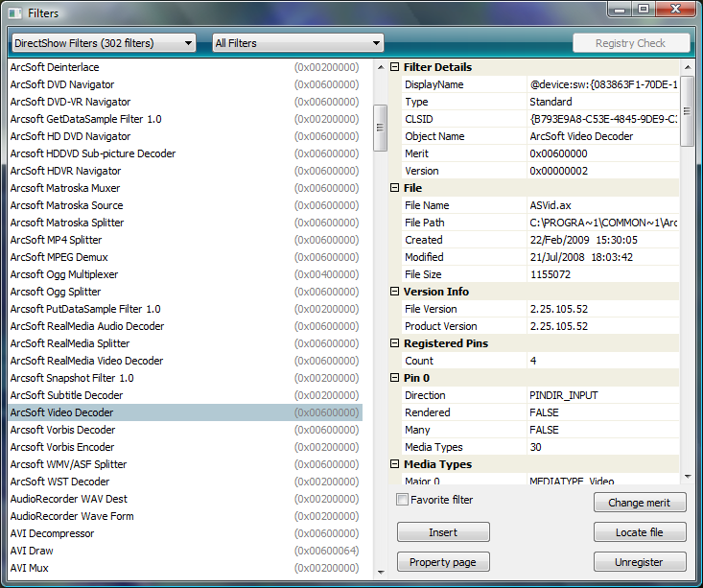This screenshot has width=703, height=588.
Task: Enable the Favorite filter checkbox
Action: pos(403,500)
